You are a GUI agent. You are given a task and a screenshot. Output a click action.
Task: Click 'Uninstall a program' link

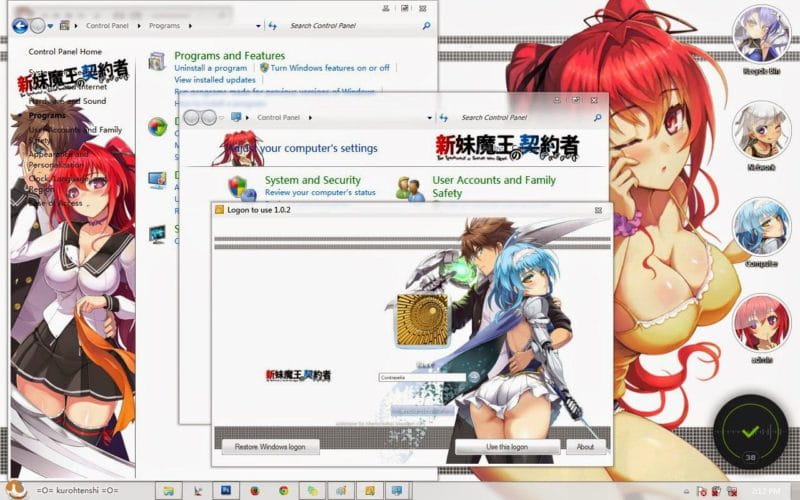coord(210,68)
